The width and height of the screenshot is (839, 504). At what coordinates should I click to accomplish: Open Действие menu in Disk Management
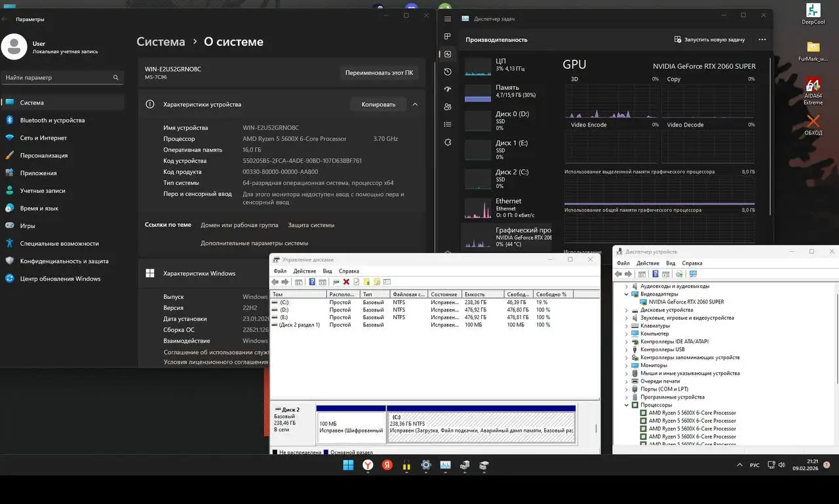[x=304, y=271]
